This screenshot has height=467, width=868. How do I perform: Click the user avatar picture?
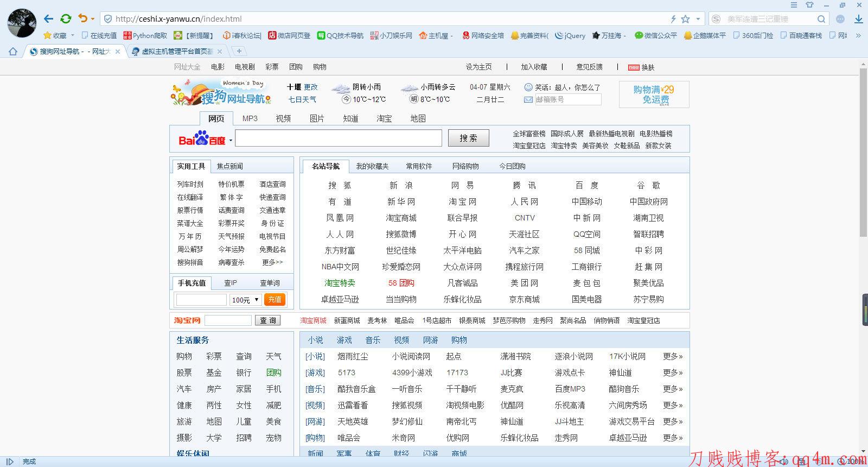22,23
